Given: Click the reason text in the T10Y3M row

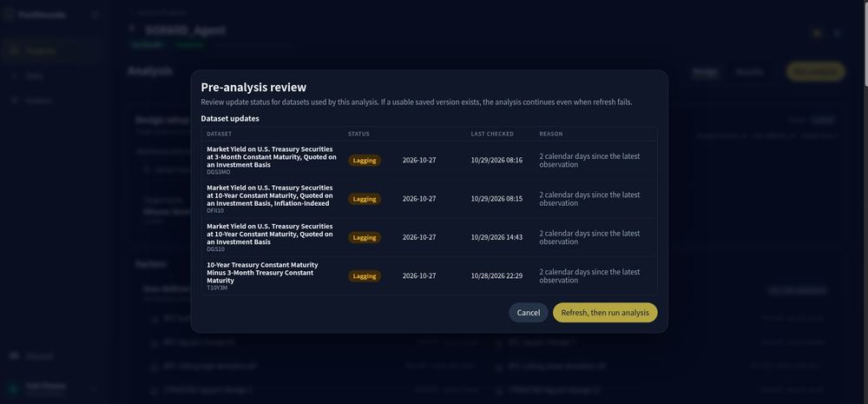Looking at the screenshot, I should coord(589,276).
